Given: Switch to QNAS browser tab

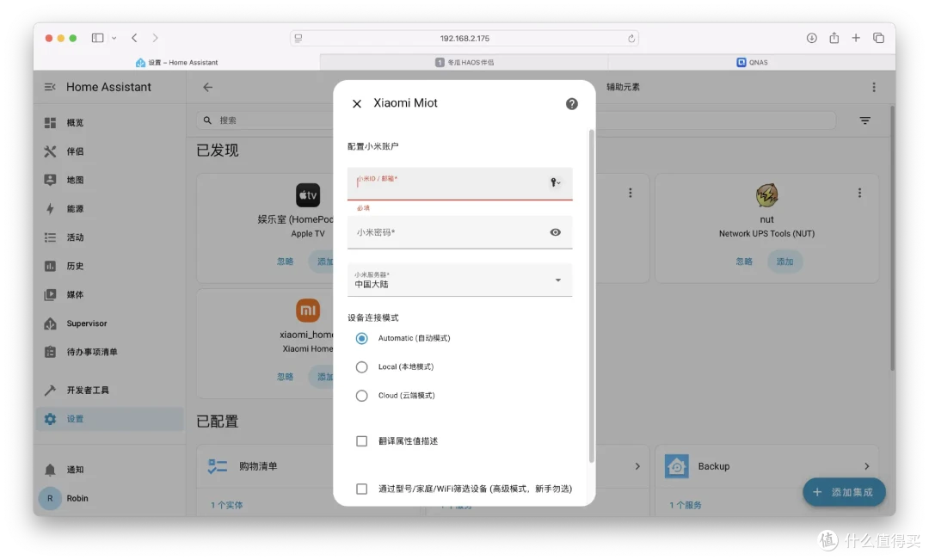Looking at the screenshot, I should click(752, 62).
